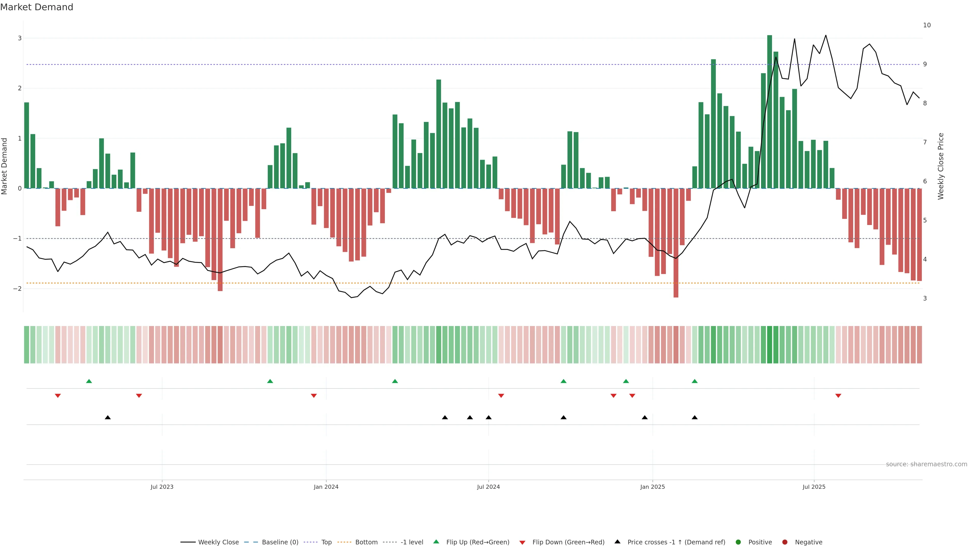Click the darkest green heatmap strip cell
Screen dimensions: 980x551
(x=770, y=345)
